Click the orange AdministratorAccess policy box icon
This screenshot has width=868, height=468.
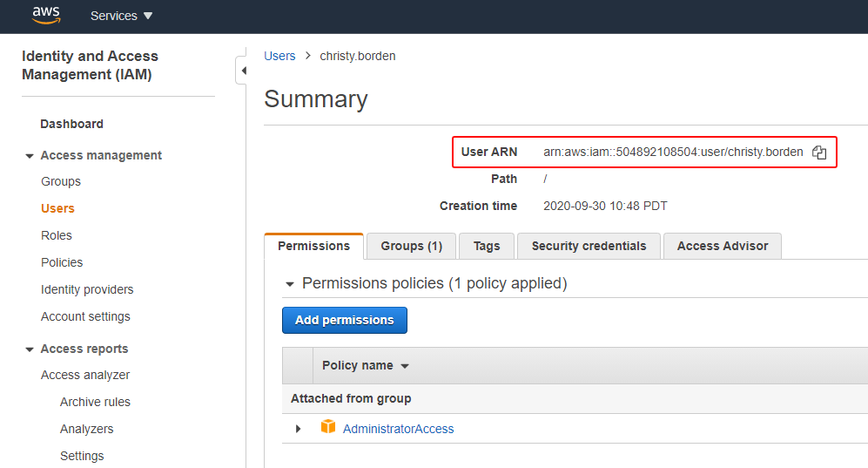coord(328,426)
